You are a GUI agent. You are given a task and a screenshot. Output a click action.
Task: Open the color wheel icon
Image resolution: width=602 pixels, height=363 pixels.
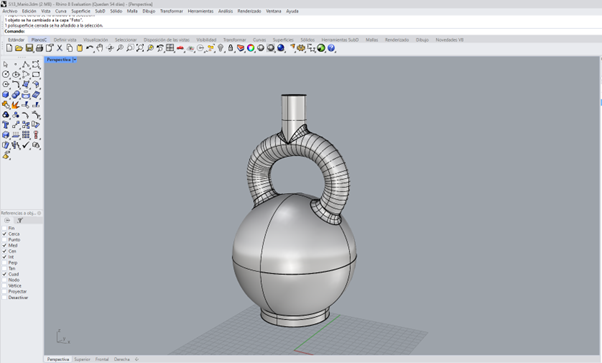251,48
